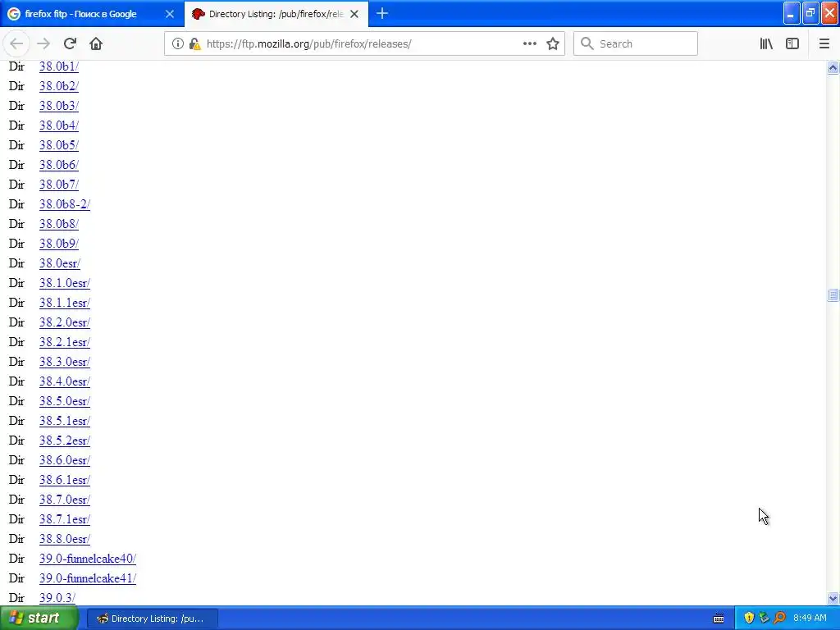Open the Library icon in toolbar
840x630 pixels.
click(766, 44)
